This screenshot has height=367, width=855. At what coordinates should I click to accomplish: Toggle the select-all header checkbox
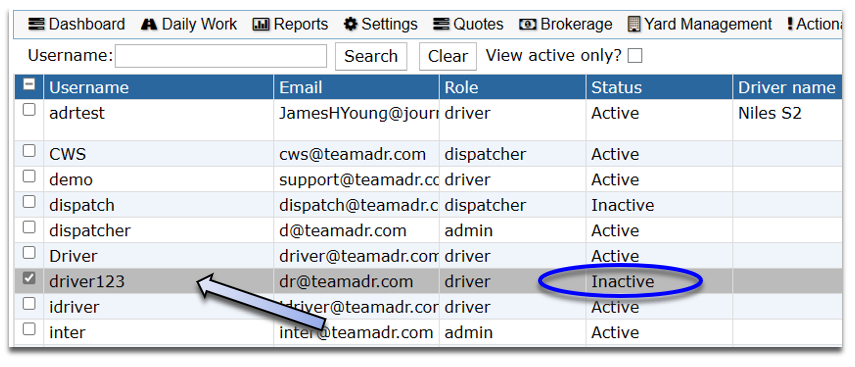tap(29, 85)
